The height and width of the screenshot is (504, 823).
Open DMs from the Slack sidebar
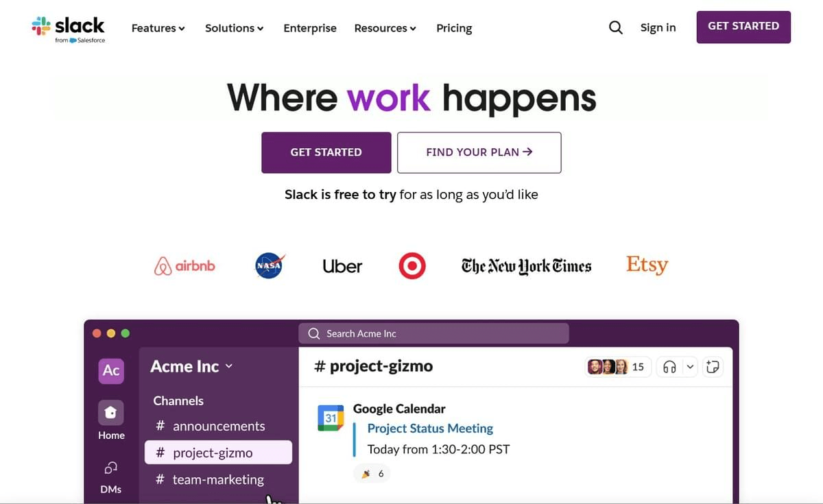111,473
